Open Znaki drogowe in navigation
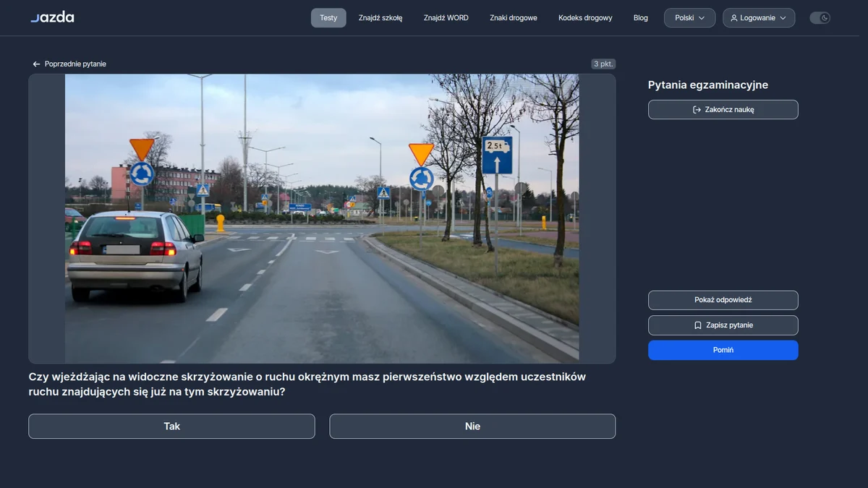The width and height of the screenshot is (868, 488). (514, 18)
